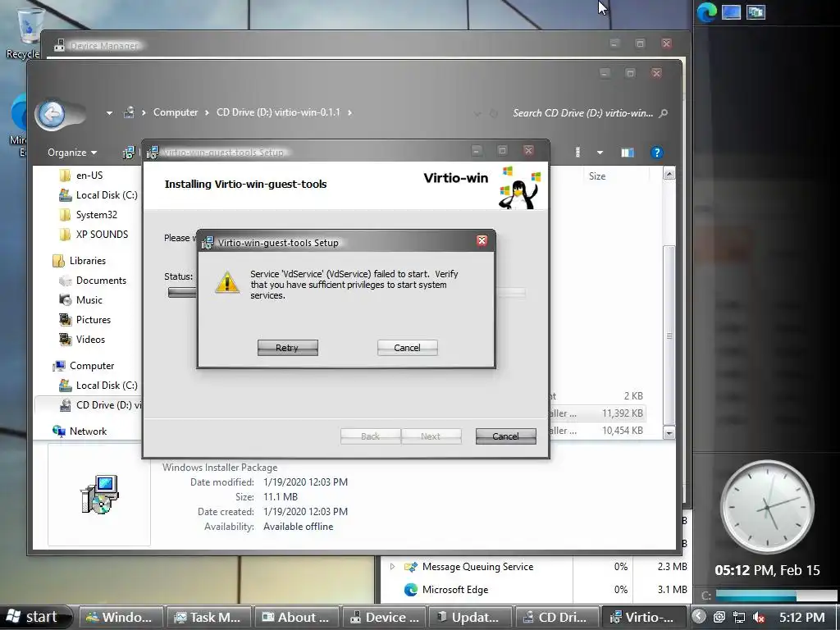Click the analog clock gadget
The image size is (840, 630).
tap(767, 507)
